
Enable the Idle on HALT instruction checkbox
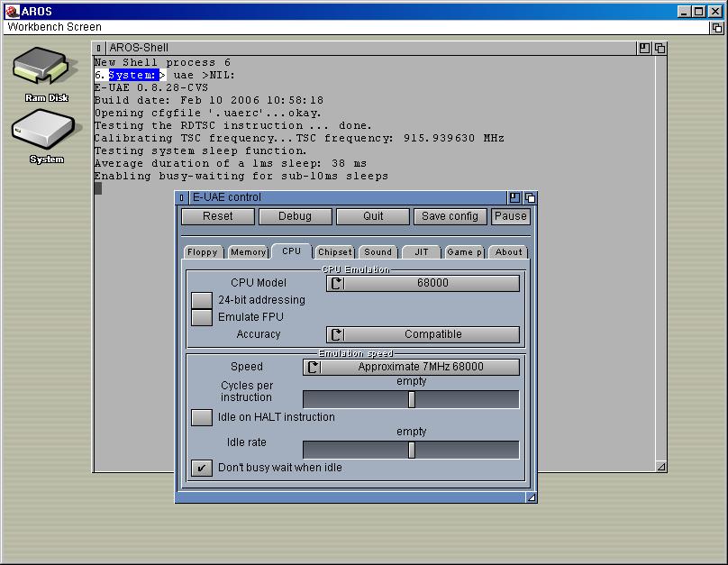tap(202, 417)
